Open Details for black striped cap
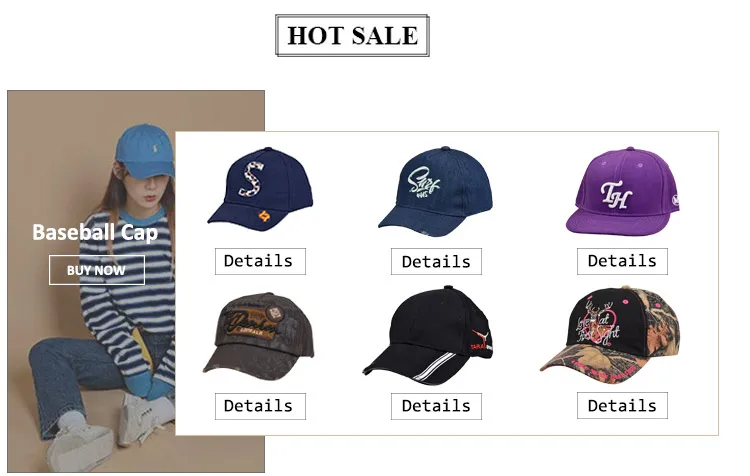Viewport: 750px width, 476px height. click(x=436, y=406)
